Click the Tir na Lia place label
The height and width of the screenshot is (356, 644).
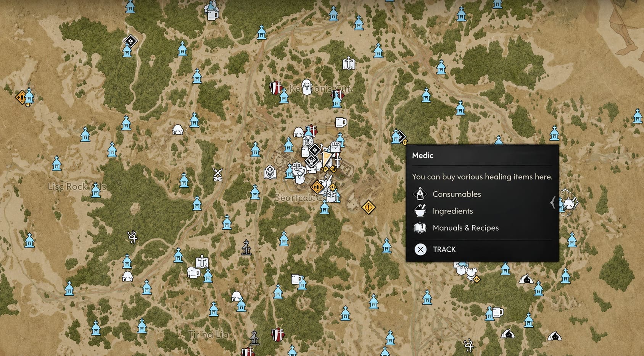click(x=208, y=335)
